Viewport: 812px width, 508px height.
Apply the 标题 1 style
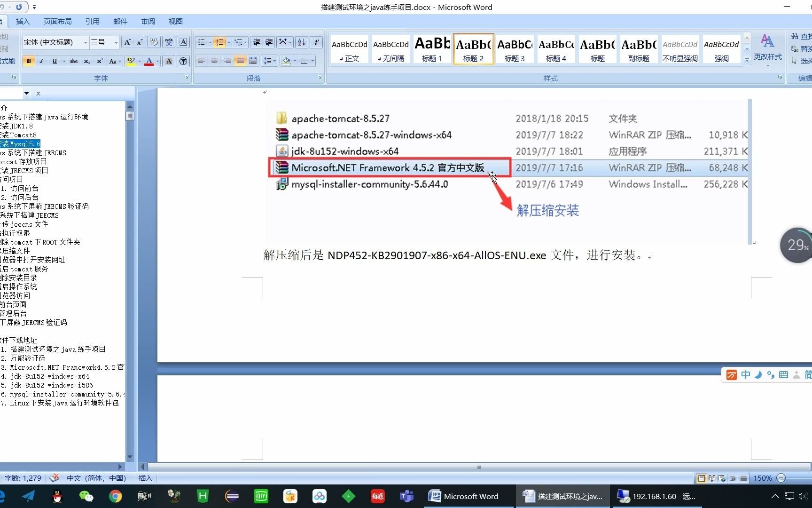[431, 49]
